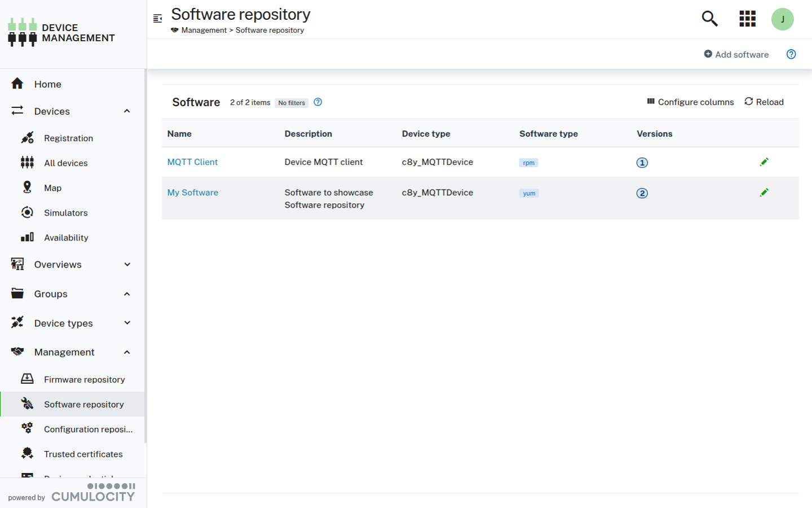The width and height of the screenshot is (812, 508).
Task: Expand the Overviews section
Action: point(127,264)
